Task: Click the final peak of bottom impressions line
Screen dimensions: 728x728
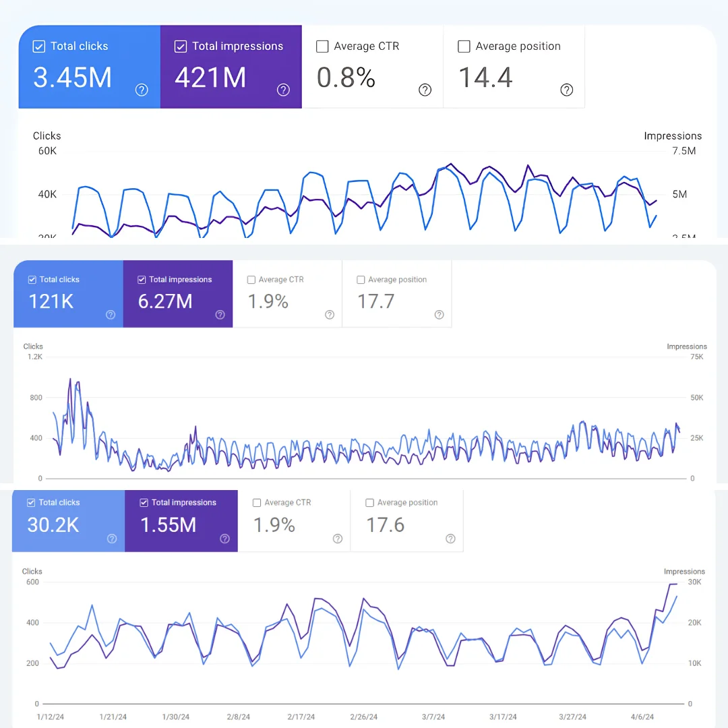Action: pos(673,584)
